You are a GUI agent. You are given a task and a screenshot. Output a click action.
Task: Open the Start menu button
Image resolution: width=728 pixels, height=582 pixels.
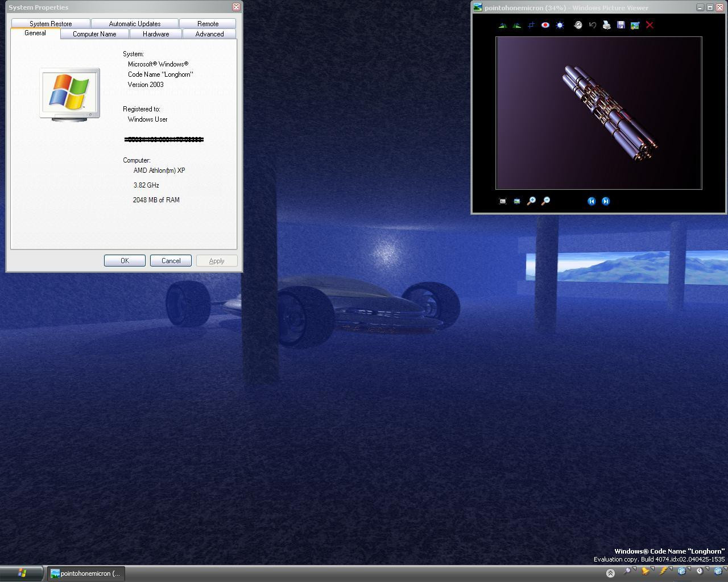(x=22, y=573)
